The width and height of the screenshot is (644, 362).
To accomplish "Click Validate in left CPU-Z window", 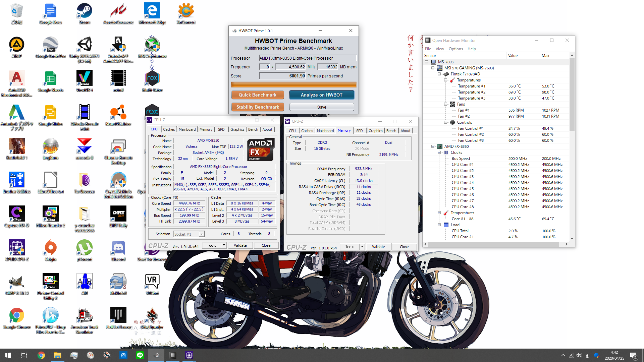I will [x=240, y=245].
